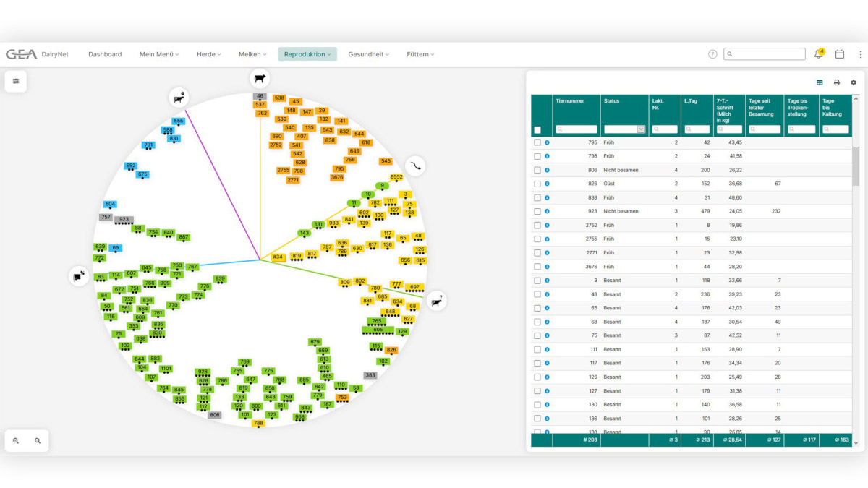Open the calendar icon in top bar
868x488 pixels.
(x=839, y=53)
